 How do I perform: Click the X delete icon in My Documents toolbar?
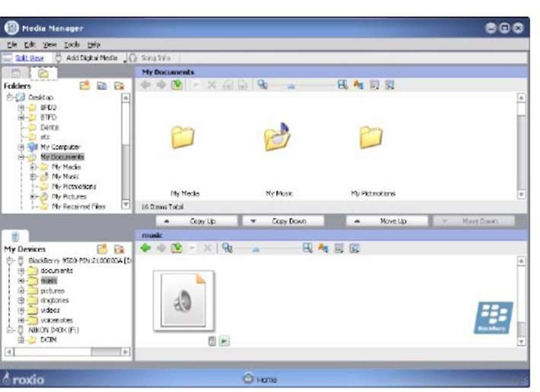click(212, 85)
